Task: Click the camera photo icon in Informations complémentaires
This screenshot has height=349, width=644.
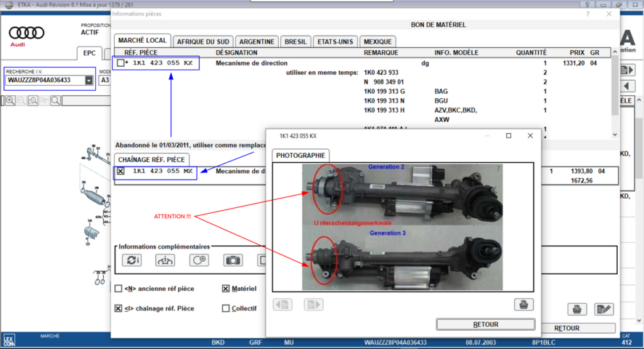Action: point(233,260)
